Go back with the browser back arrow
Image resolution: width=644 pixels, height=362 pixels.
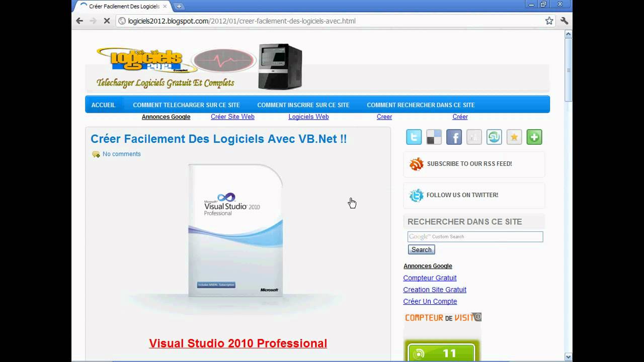tap(79, 21)
